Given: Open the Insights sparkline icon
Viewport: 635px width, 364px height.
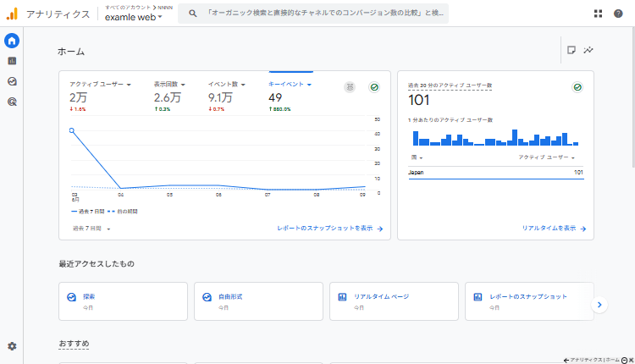Looking at the screenshot, I should [x=588, y=50].
